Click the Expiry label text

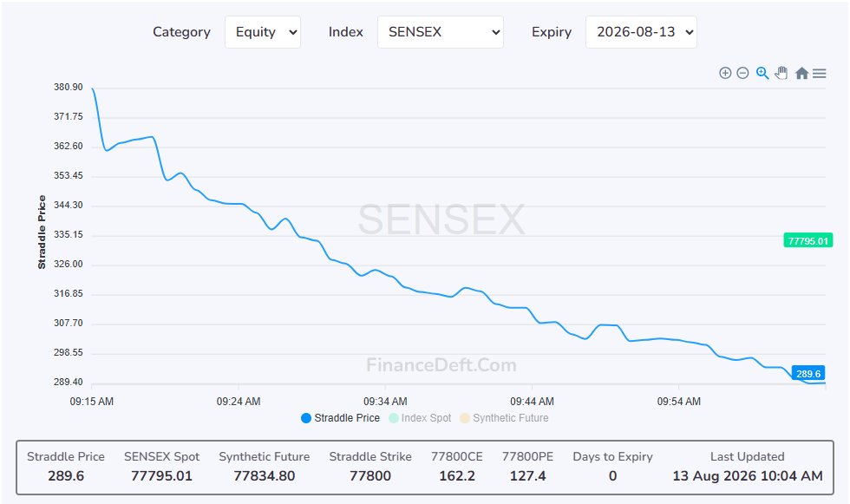pos(552,32)
